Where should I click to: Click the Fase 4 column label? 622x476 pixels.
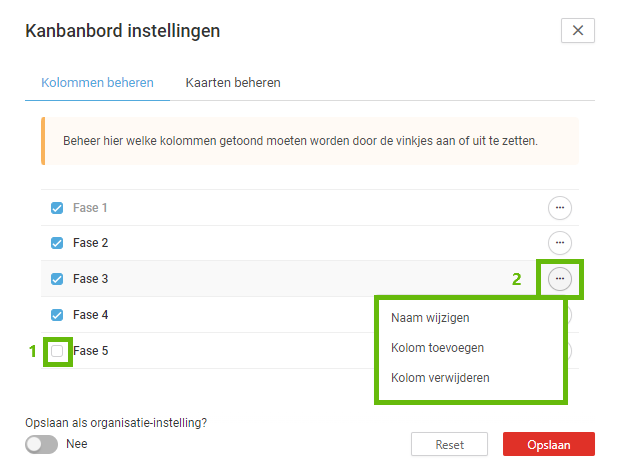90,315
